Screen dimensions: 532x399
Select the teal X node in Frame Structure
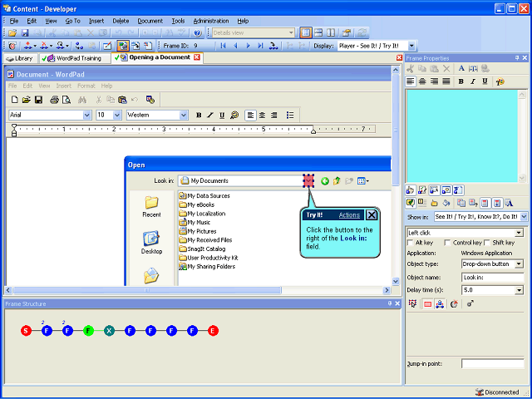pyautogui.click(x=109, y=331)
